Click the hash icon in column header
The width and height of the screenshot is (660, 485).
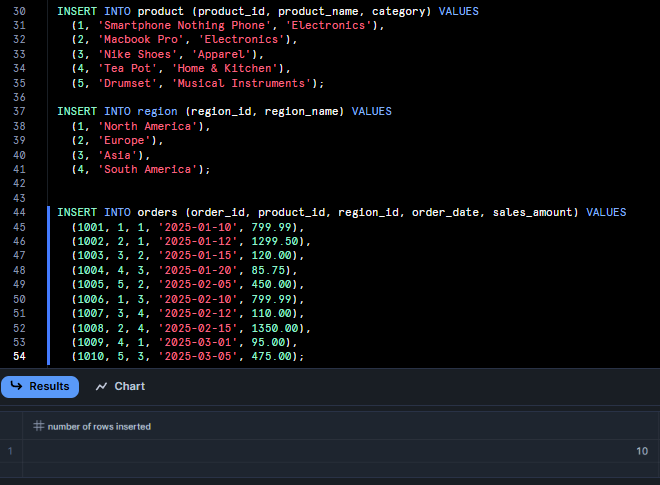[38, 426]
